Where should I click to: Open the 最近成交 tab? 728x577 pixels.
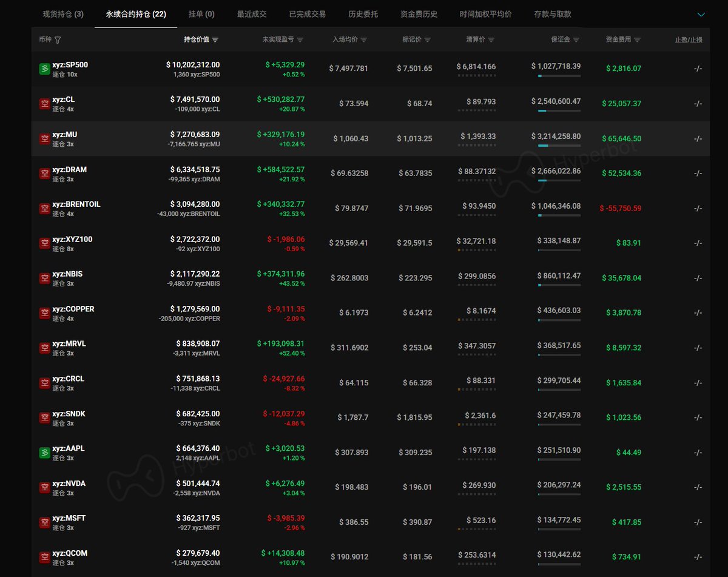(x=252, y=14)
